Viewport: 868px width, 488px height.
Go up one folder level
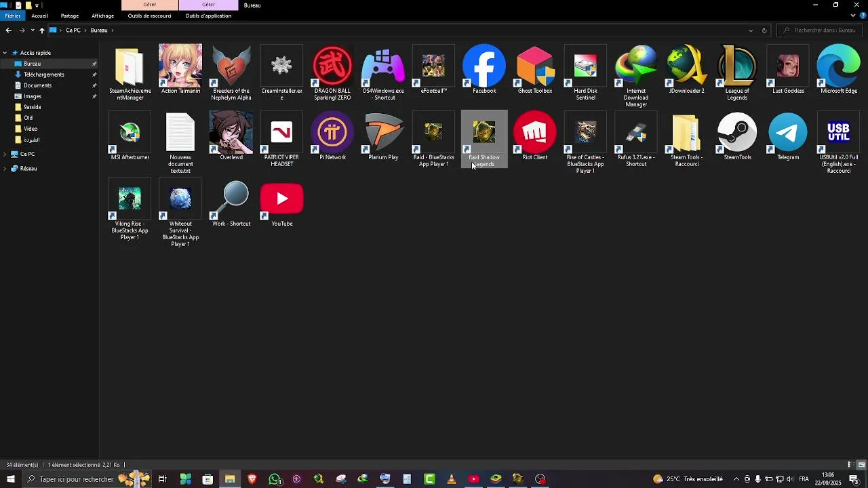[41, 30]
